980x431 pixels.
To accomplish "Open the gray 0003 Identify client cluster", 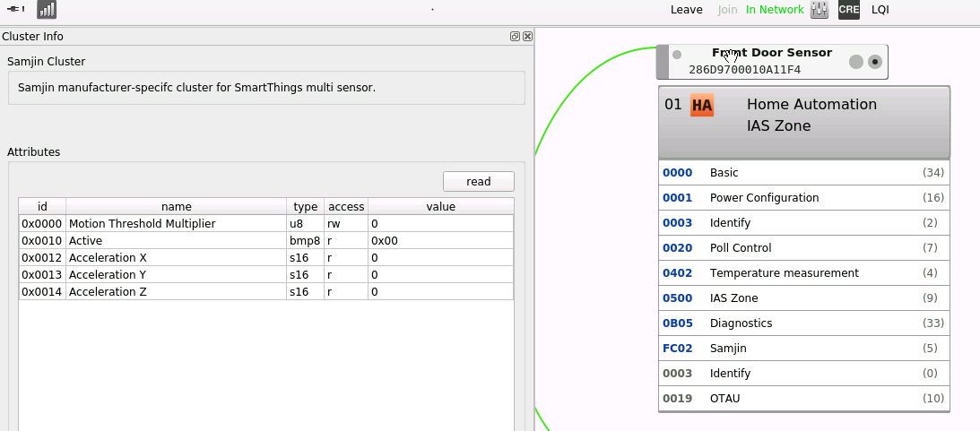I will pyautogui.click(x=804, y=373).
